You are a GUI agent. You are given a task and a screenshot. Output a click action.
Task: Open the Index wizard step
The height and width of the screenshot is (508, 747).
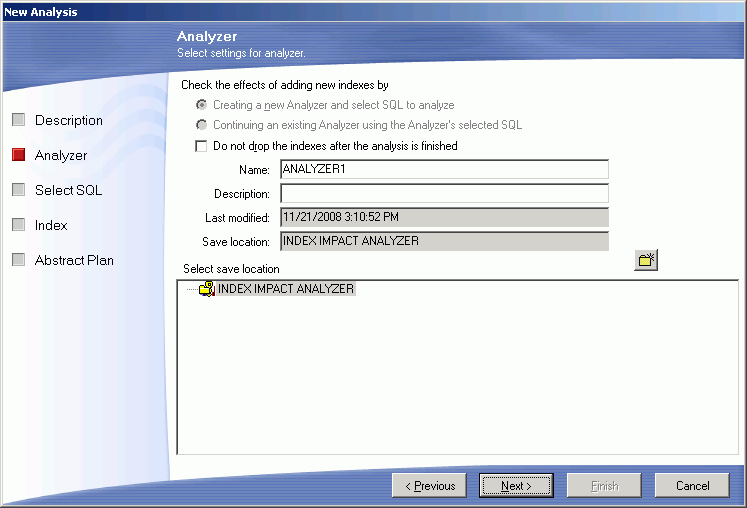(51, 225)
